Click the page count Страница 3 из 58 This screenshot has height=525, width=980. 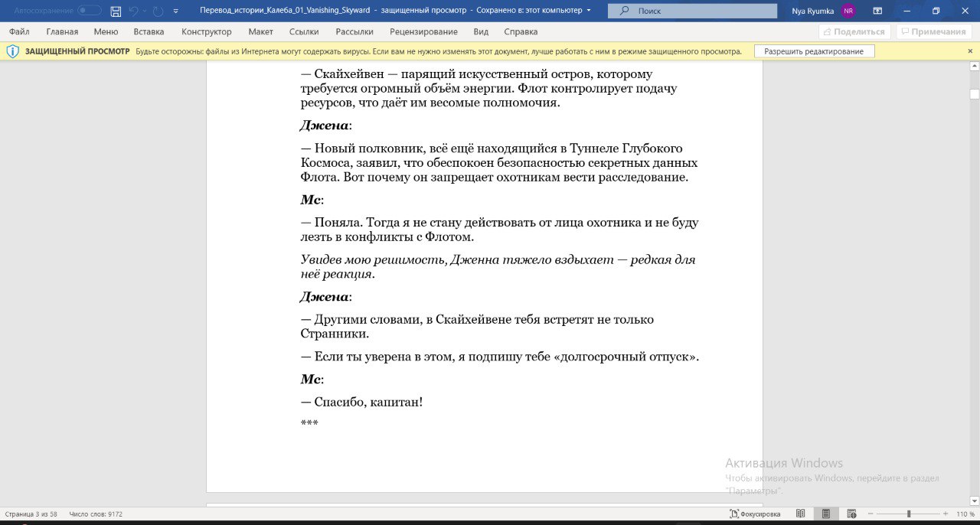(x=32, y=514)
